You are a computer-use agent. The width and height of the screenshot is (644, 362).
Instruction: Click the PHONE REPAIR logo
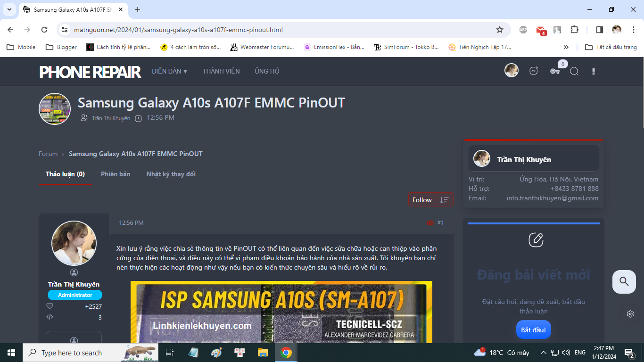click(x=90, y=72)
